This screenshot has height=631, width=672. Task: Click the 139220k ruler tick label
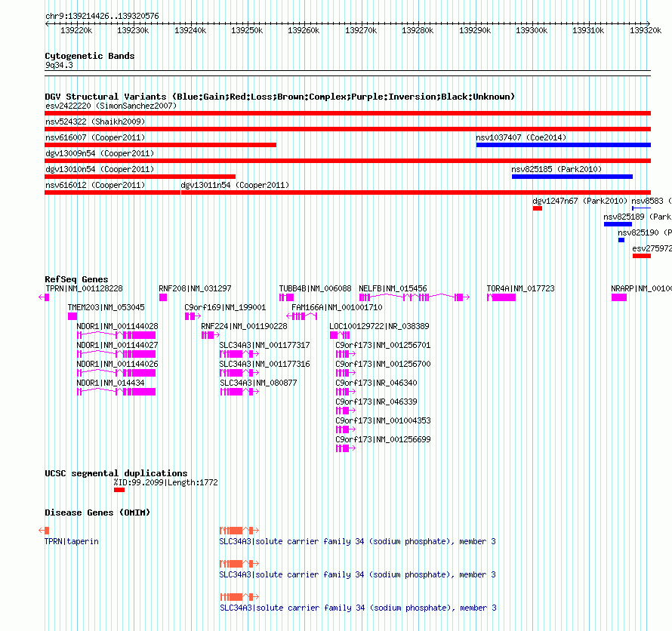[x=76, y=30]
